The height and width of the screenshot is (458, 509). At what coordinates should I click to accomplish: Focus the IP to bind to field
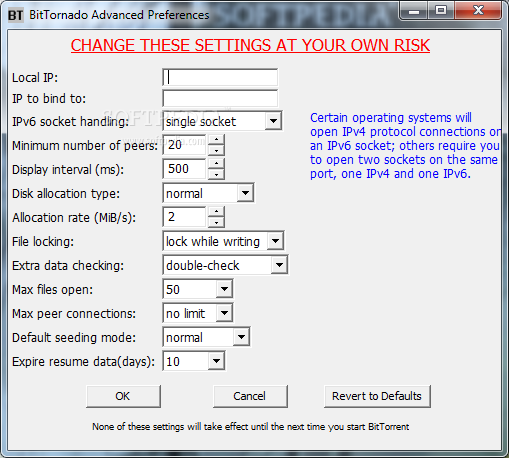click(x=220, y=99)
